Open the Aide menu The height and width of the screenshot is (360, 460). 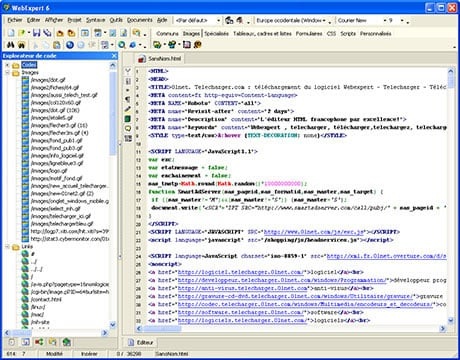point(162,20)
